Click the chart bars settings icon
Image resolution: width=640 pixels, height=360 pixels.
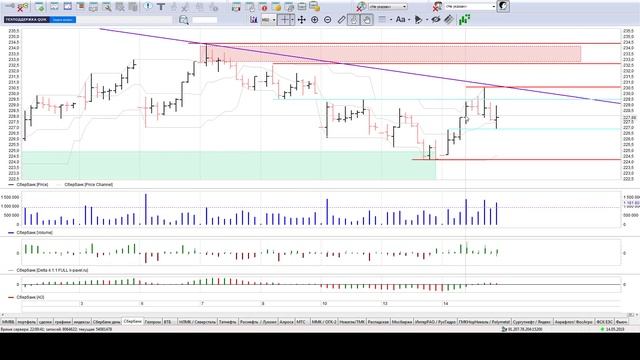(x=254, y=20)
